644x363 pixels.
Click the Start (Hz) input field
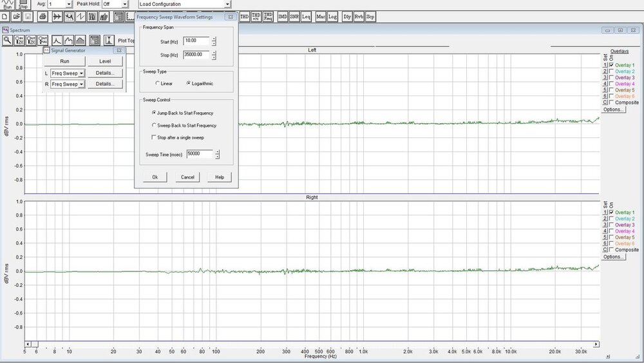[x=196, y=41]
